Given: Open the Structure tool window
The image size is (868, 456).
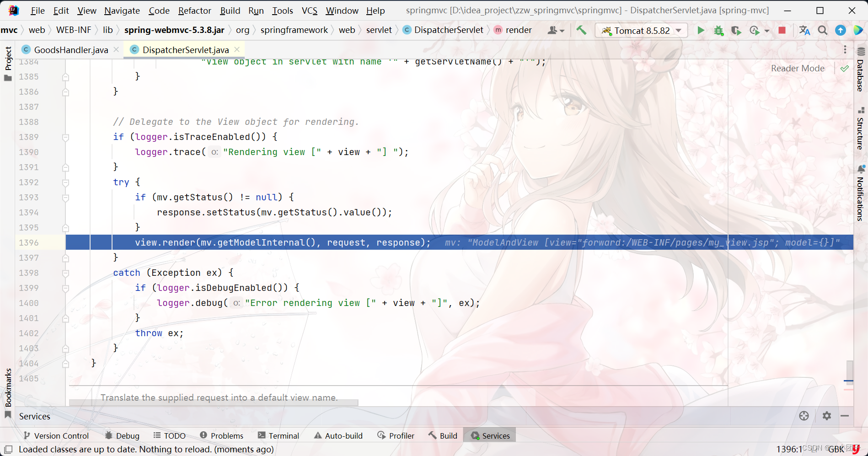Looking at the screenshot, I should click(861, 129).
